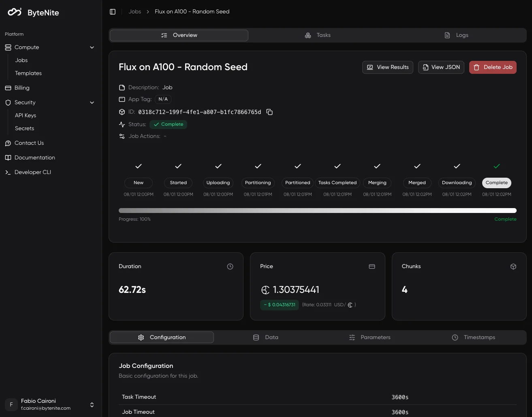Switch to the Tasks tab
Screen dimensions: 532x417
pos(318,35)
